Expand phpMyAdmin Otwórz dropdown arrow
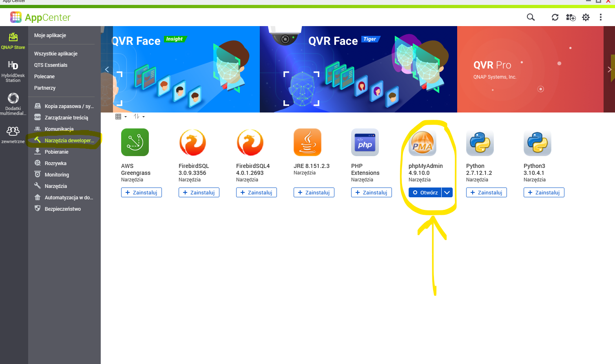The width and height of the screenshot is (615, 364). 447,192
